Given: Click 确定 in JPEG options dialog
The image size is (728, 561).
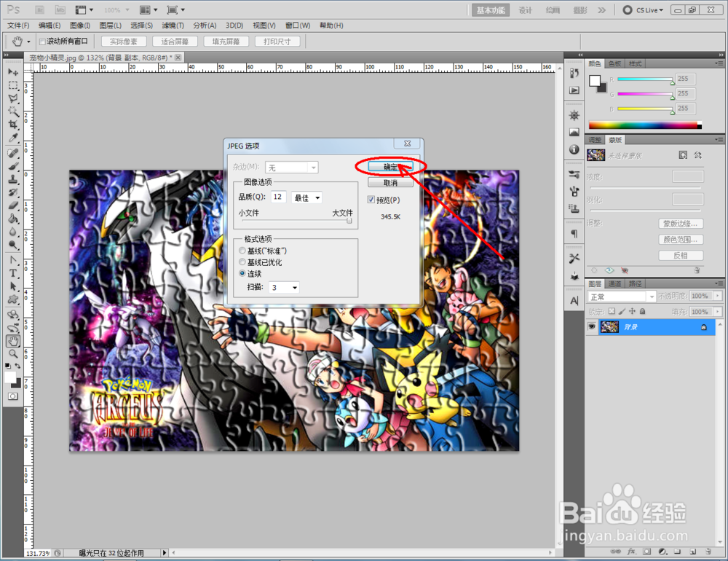Looking at the screenshot, I should pos(390,166).
